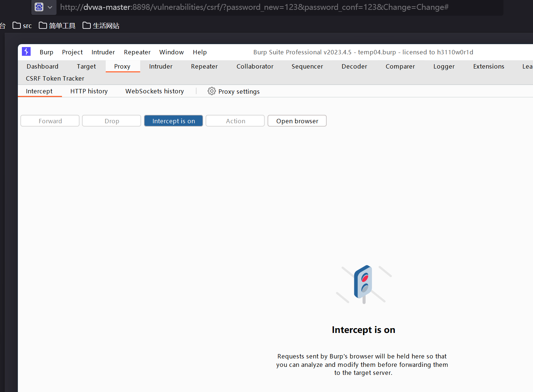533x392 pixels.
Task: Open the partially visible Learn tab
Action: pyautogui.click(x=528, y=66)
